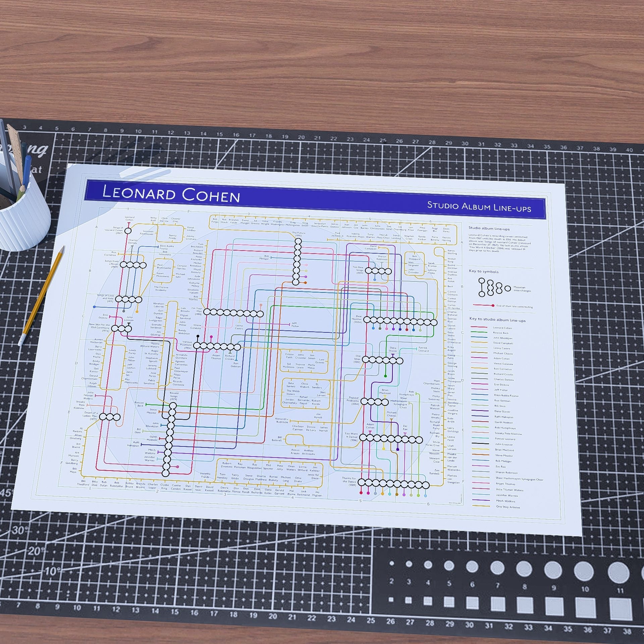Image resolution: width=644 pixels, height=644 pixels.
Task: Click the red line swatch beside legend "Leonard Cohen"
Action: pyautogui.click(x=479, y=327)
